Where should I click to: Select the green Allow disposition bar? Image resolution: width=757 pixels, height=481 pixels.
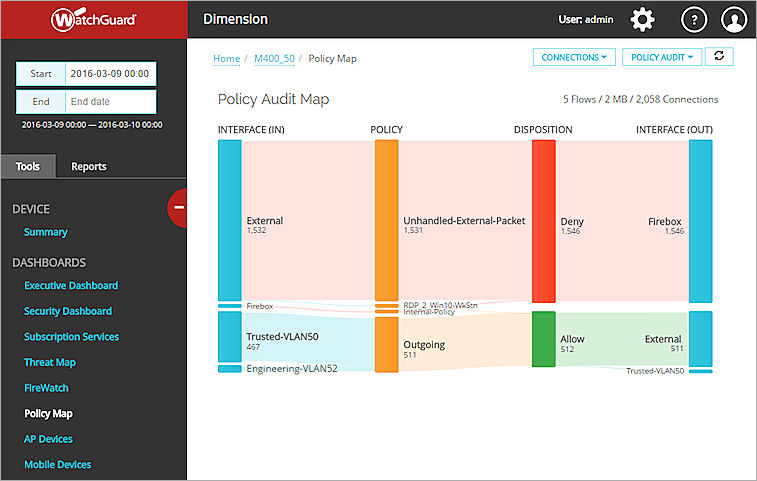click(x=543, y=339)
